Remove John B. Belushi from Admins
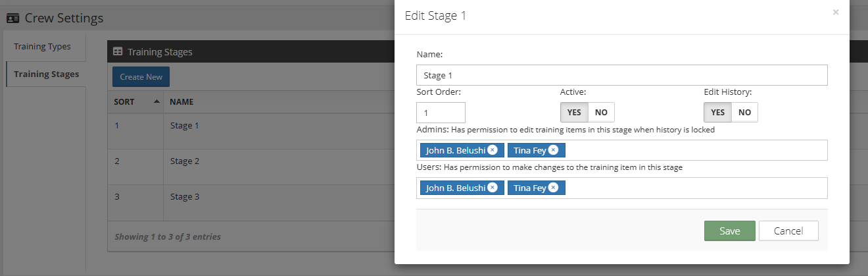868x276 pixels. (x=493, y=150)
